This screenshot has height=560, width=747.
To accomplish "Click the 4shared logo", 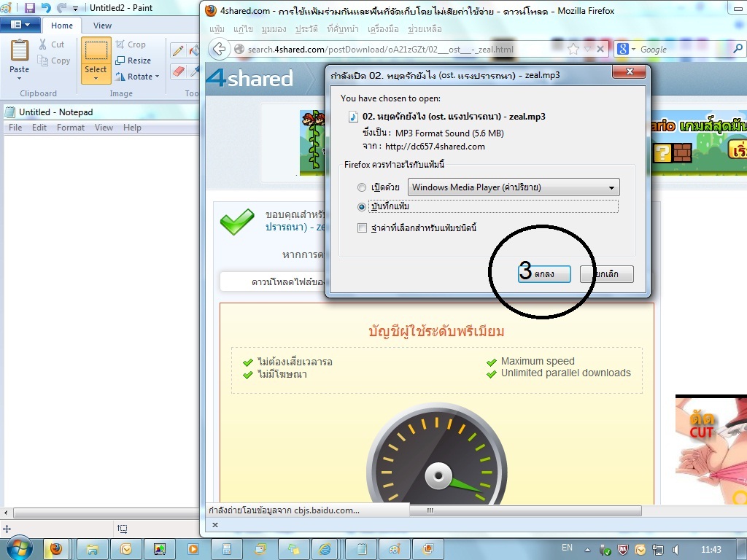I will click(249, 78).
